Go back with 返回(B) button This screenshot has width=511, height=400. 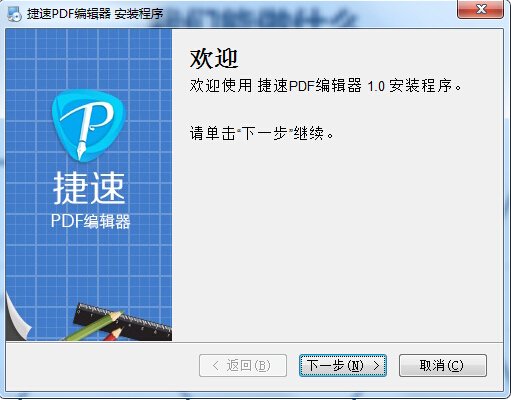click(x=243, y=366)
